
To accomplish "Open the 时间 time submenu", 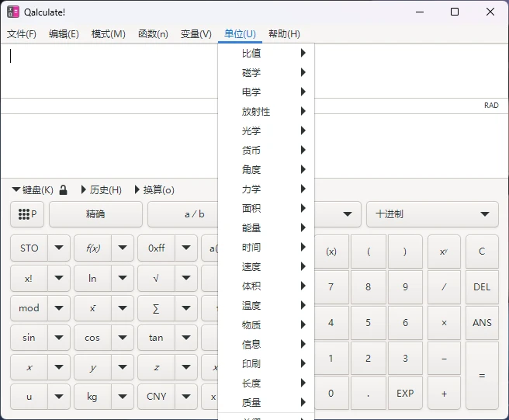I will click(266, 247).
